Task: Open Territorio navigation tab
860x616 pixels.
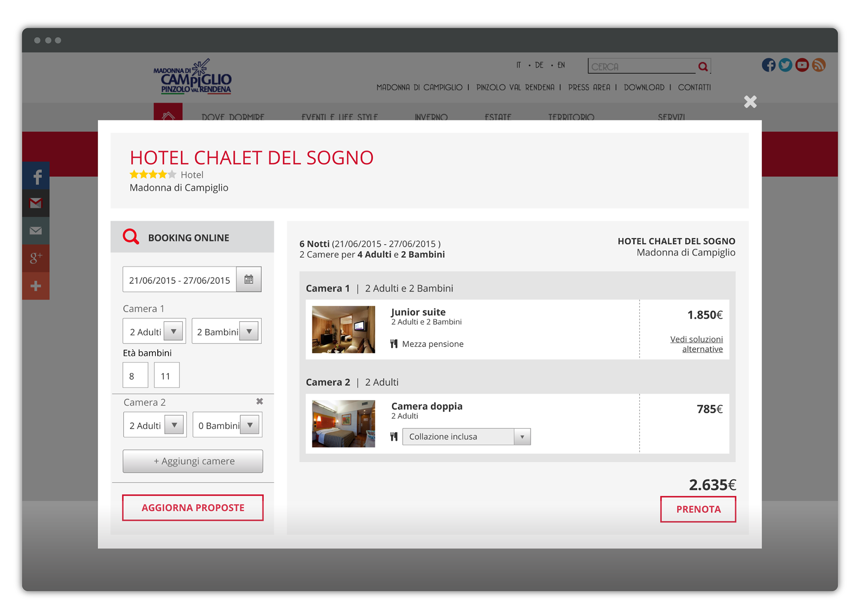Action: coord(571,116)
